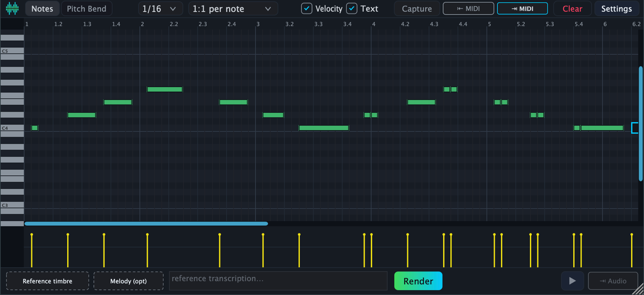Image resolution: width=644 pixels, height=295 pixels.
Task: Select the long C4 note at bar 3.2
Action: (x=324, y=128)
